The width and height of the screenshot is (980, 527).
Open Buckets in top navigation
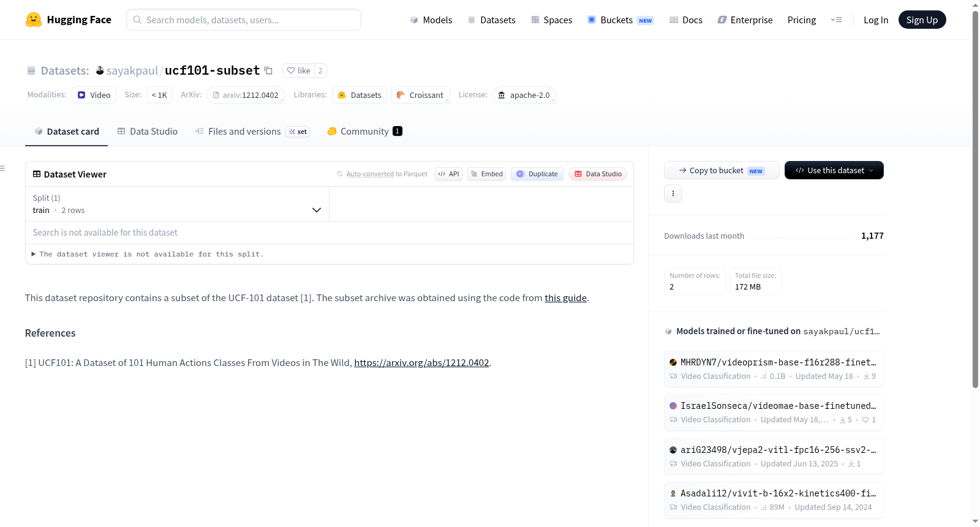(620, 20)
